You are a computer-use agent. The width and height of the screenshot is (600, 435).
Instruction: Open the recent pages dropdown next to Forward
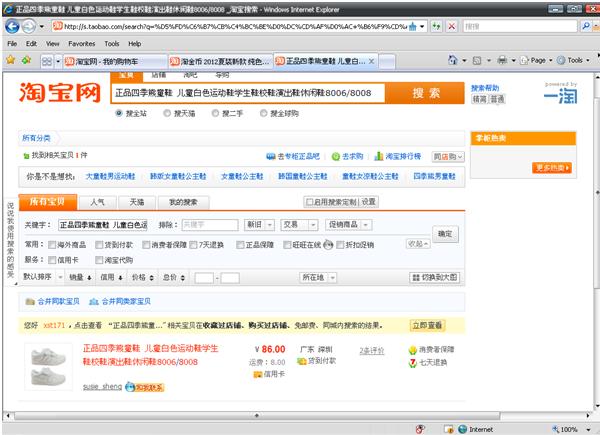[41, 27]
